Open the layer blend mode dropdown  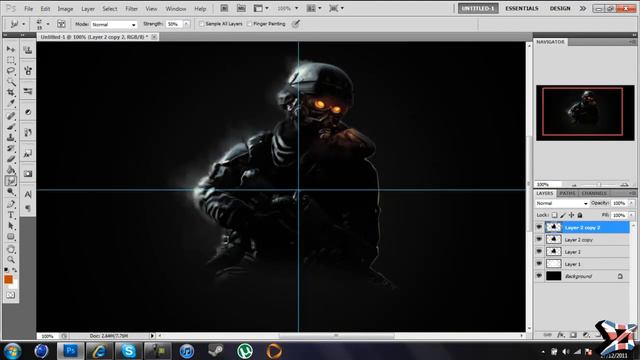pyautogui.click(x=562, y=203)
